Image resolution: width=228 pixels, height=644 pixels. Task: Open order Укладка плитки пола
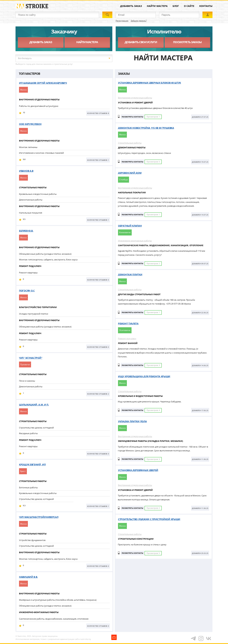click(x=132, y=421)
